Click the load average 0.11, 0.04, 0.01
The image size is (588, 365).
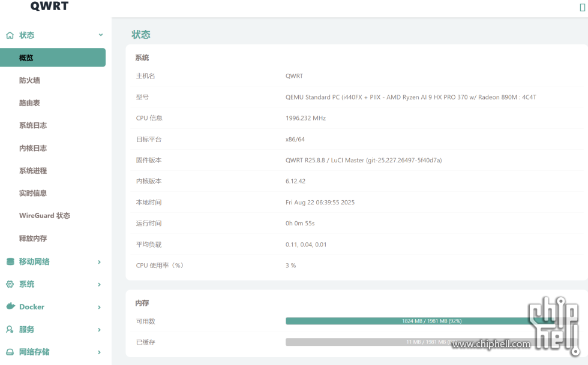(306, 245)
